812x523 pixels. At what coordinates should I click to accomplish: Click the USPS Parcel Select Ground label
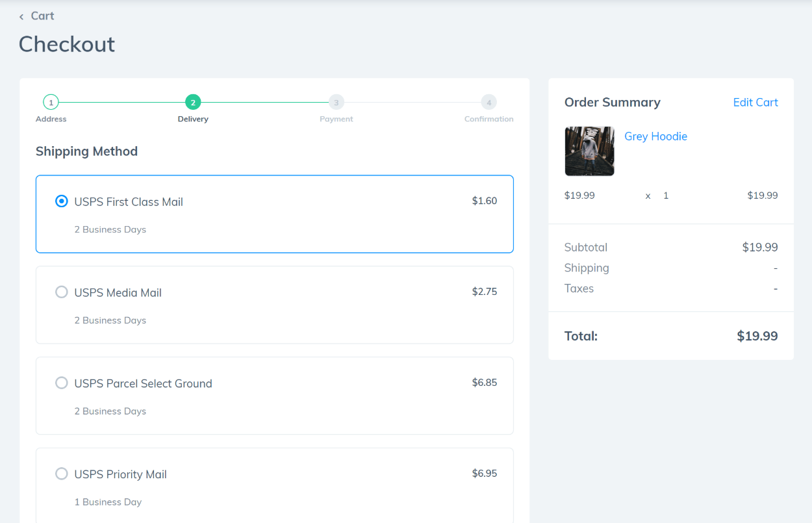143,384
